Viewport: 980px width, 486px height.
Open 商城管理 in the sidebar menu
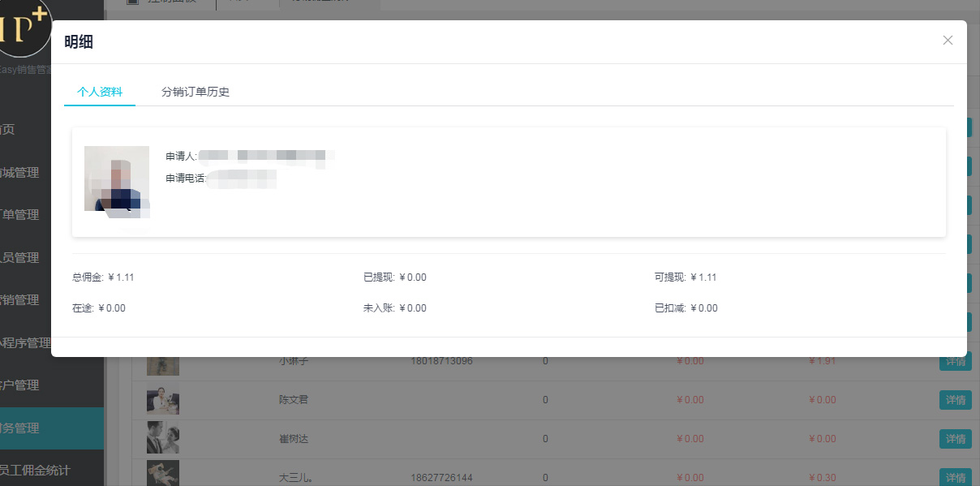coord(21,173)
